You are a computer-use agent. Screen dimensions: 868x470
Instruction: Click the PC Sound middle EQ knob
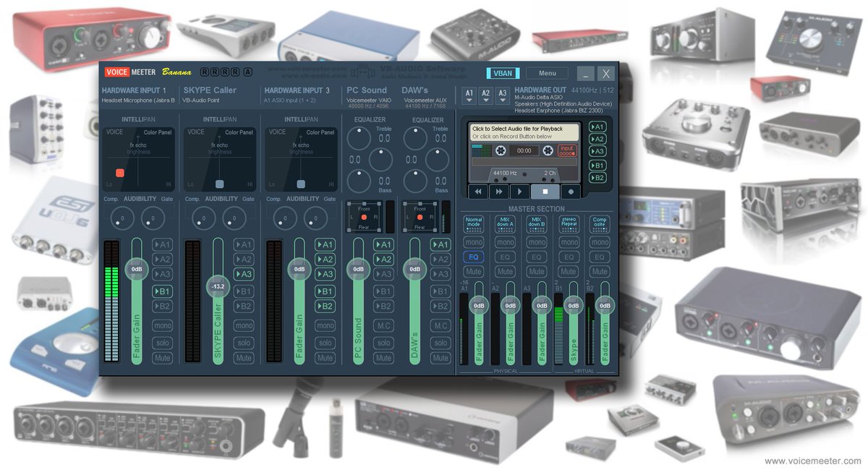pos(381,159)
